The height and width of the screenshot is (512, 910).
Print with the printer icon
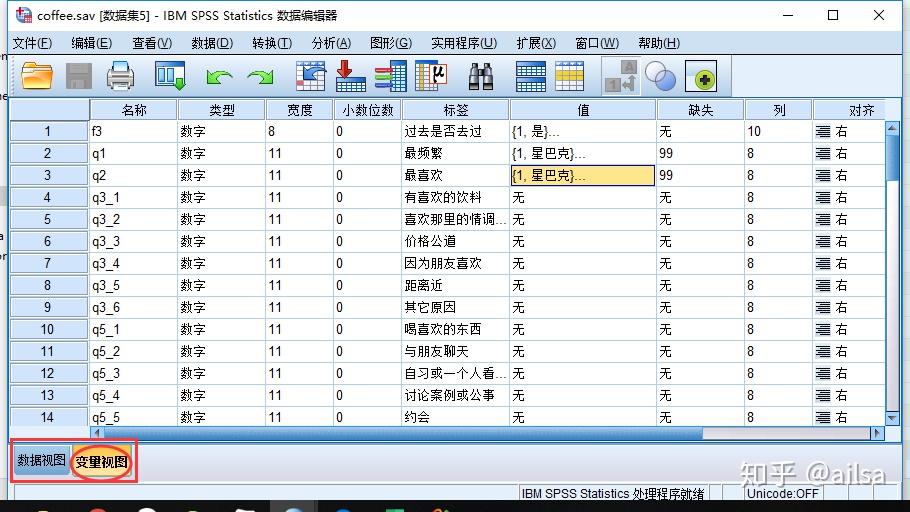(120, 76)
